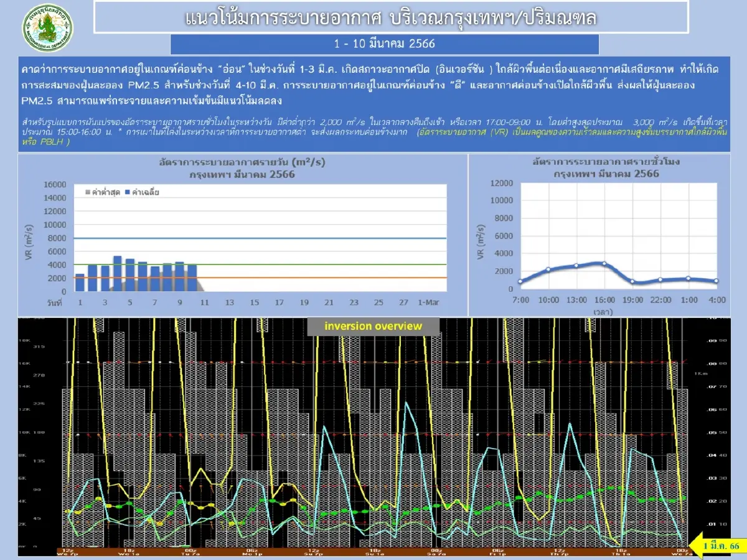This screenshot has width=747, height=560.
Task: Select the date banner 1 - 10 มีนาคม 2566
Action: click(x=384, y=44)
